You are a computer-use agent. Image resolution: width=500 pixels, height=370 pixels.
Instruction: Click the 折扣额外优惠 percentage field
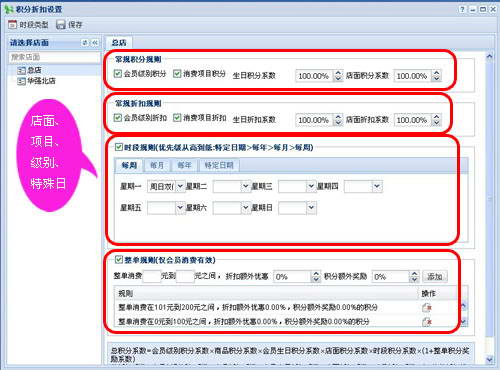click(x=292, y=277)
